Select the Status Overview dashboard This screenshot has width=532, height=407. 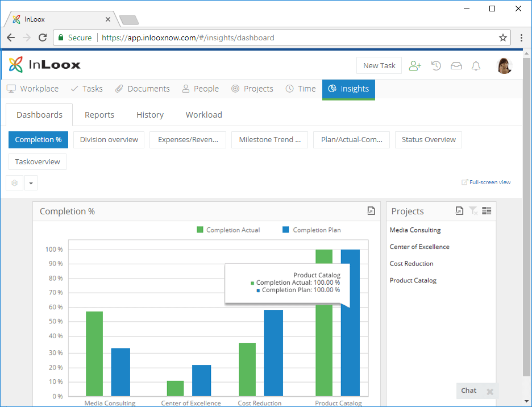pos(429,139)
